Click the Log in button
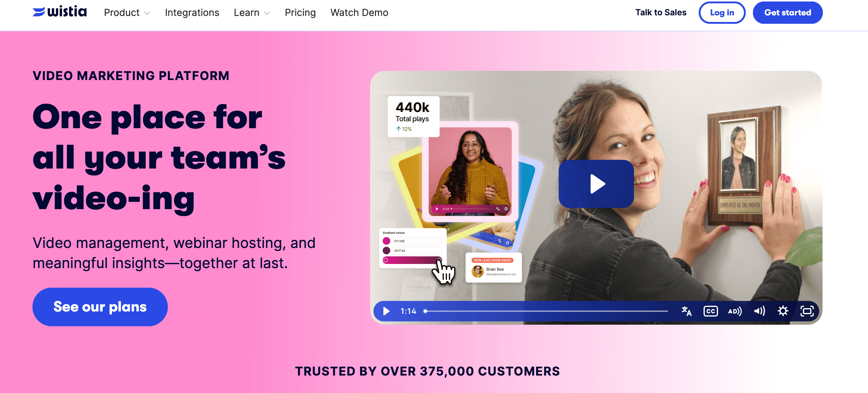 pyautogui.click(x=721, y=13)
